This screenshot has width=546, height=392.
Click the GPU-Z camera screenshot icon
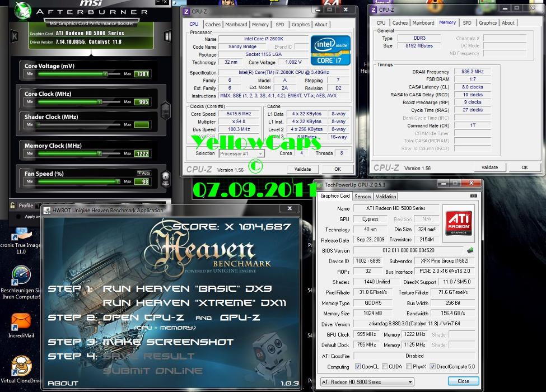pos(474,195)
